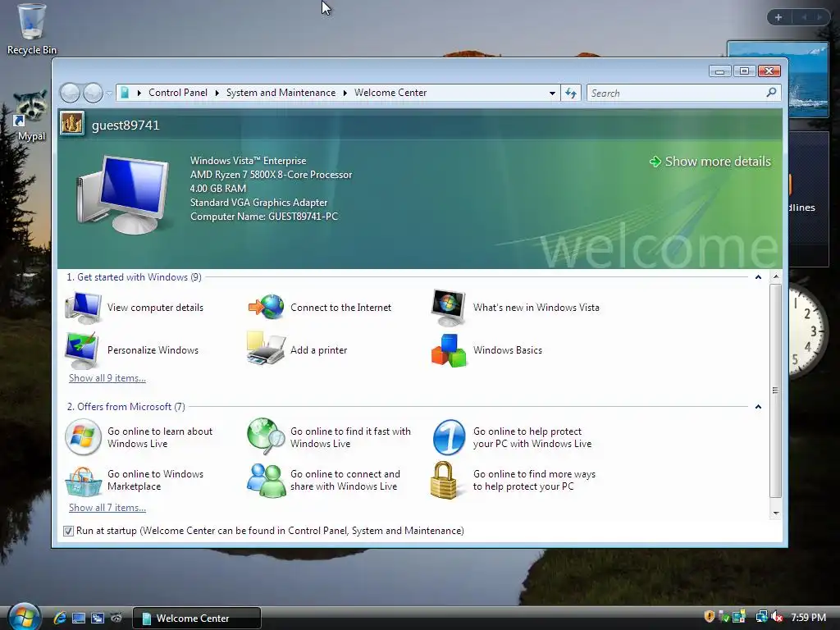This screenshot has height=630, width=840.
Task: Click Show more details link
Action: click(x=710, y=162)
